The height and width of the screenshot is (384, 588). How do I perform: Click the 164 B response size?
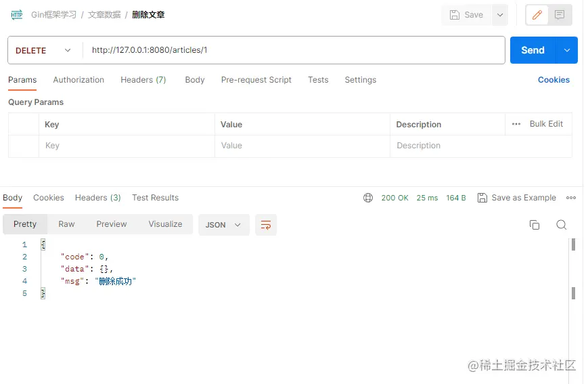pos(456,198)
